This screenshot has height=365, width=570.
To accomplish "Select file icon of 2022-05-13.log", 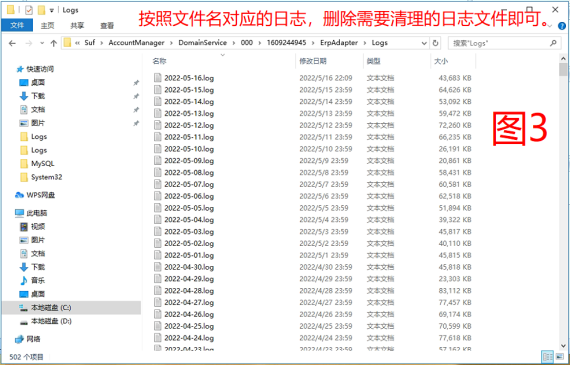I will tap(157, 113).
